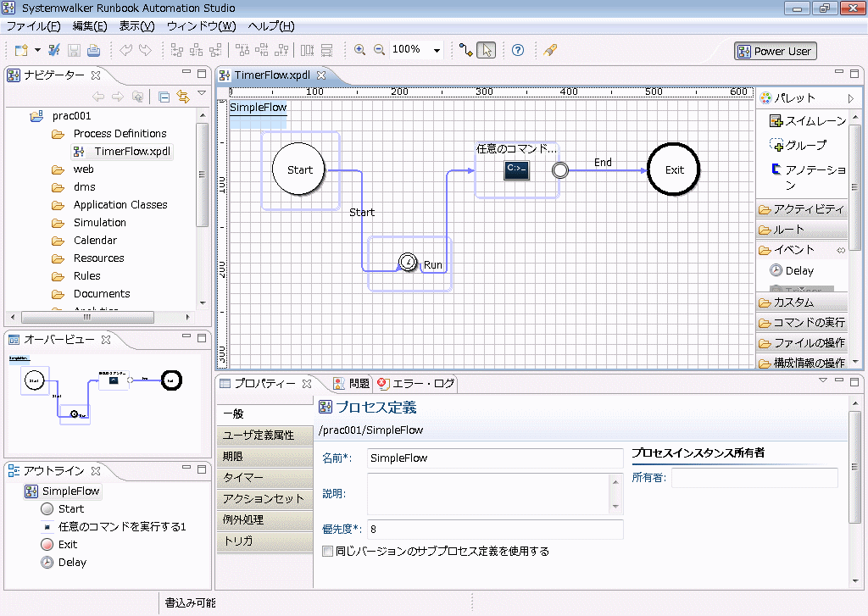
Task: Click the Print icon in toolbar
Action: (x=93, y=50)
